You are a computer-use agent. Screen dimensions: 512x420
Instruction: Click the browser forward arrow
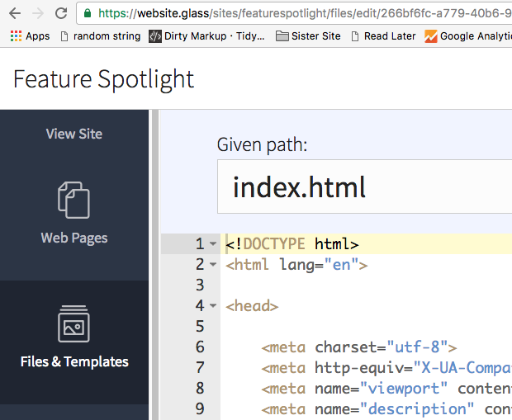pos(38,13)
